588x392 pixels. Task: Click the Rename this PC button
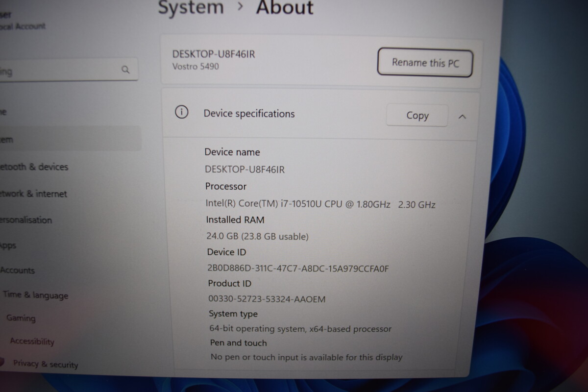pos(425,63)
